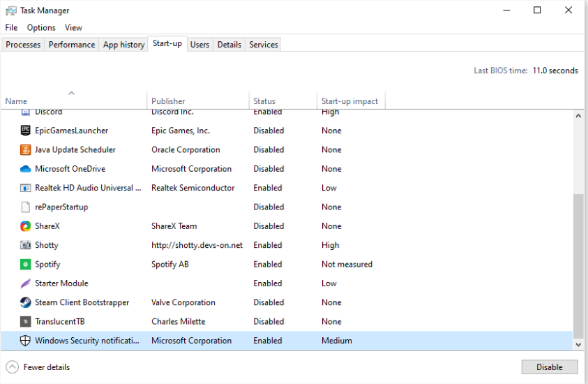Click the scrollbar down arrow
This screenshot has height=384, width=588.
[x=578, y=344]
